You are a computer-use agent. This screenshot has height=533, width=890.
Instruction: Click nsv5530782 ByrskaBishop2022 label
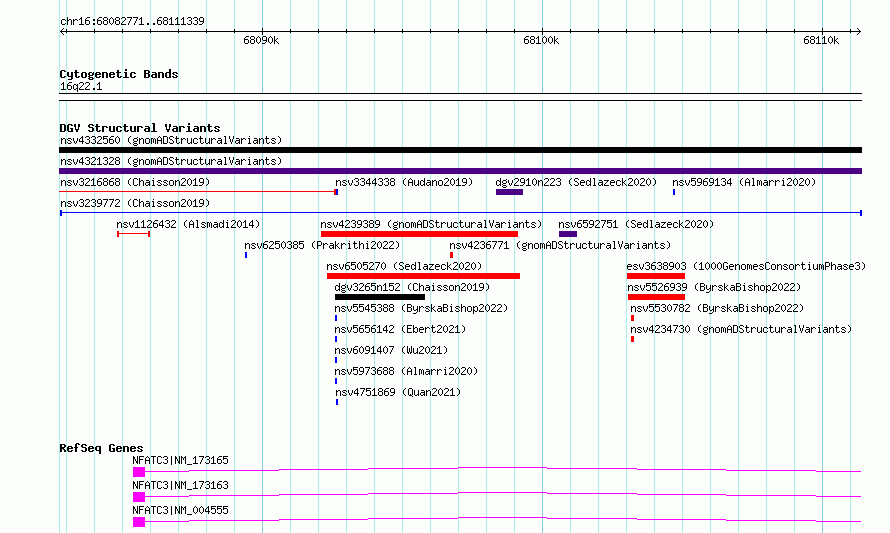[x=717, y=308]
